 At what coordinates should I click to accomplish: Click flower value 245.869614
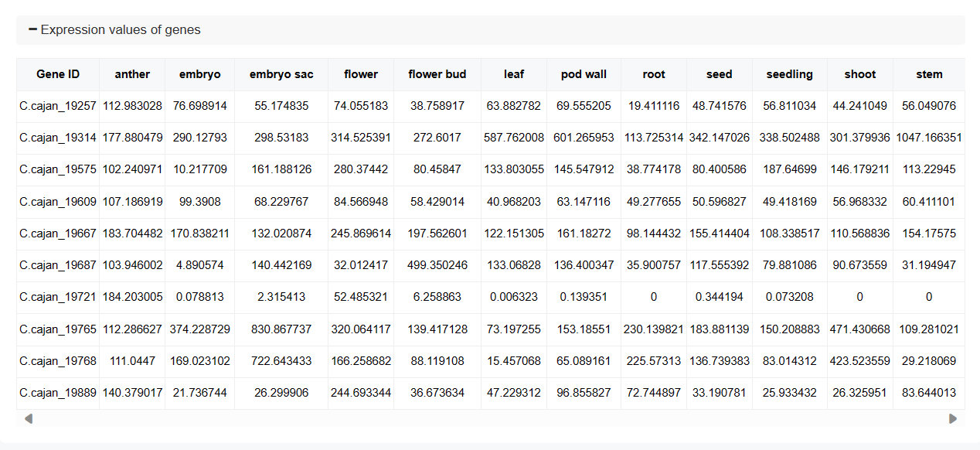point(361,234)
